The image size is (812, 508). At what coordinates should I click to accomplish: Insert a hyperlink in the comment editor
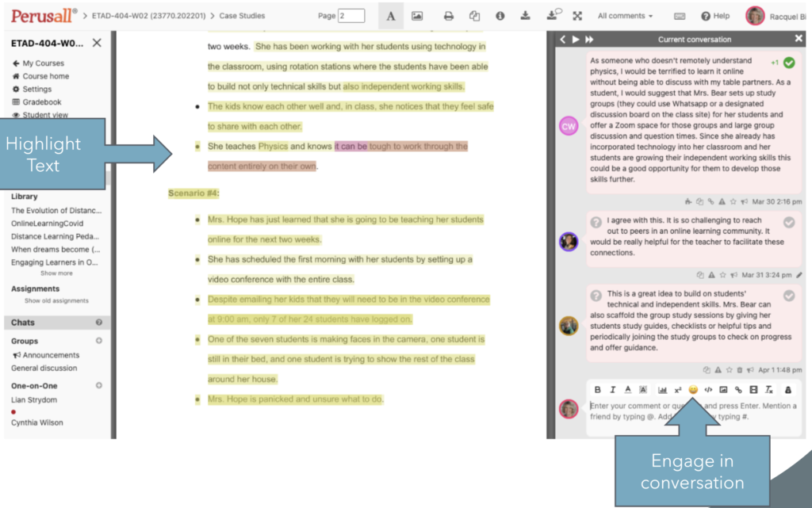[739, 389]
